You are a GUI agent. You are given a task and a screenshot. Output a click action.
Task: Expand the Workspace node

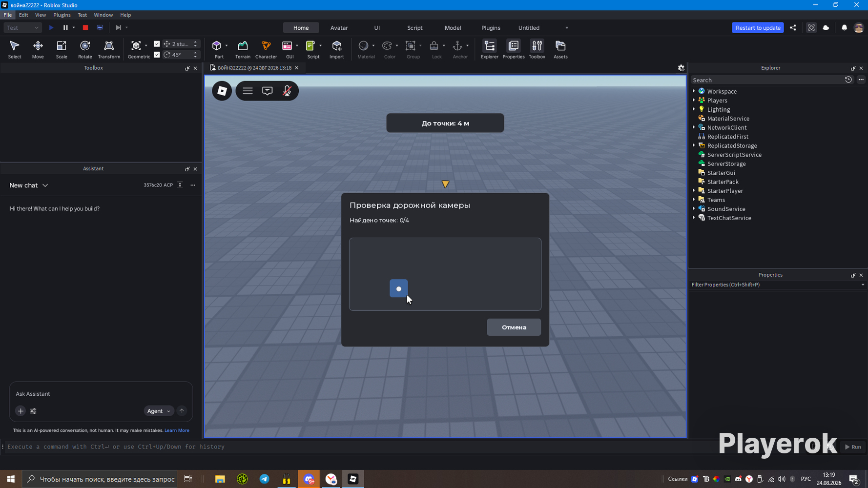(x=694, y=91)
